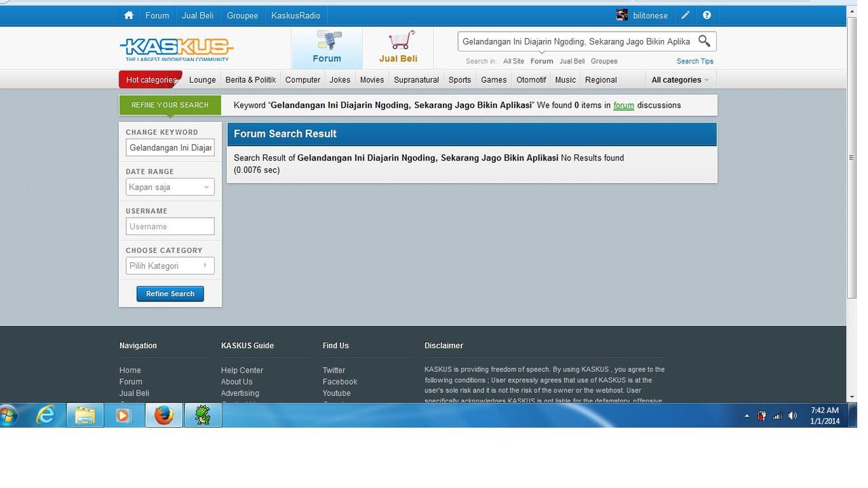Click the KASKUS logo
This screenshot has height=488, width=868.
(176, 49)
